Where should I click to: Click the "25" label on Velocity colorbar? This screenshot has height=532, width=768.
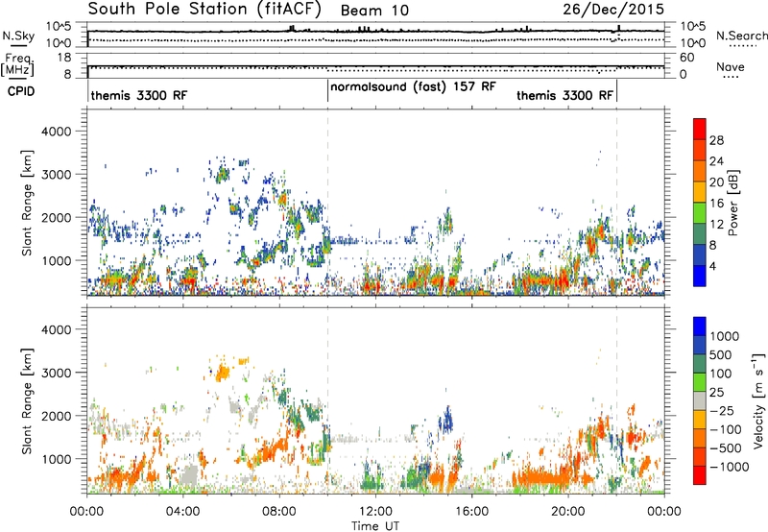pyautogui.click(x=716, y=393)
